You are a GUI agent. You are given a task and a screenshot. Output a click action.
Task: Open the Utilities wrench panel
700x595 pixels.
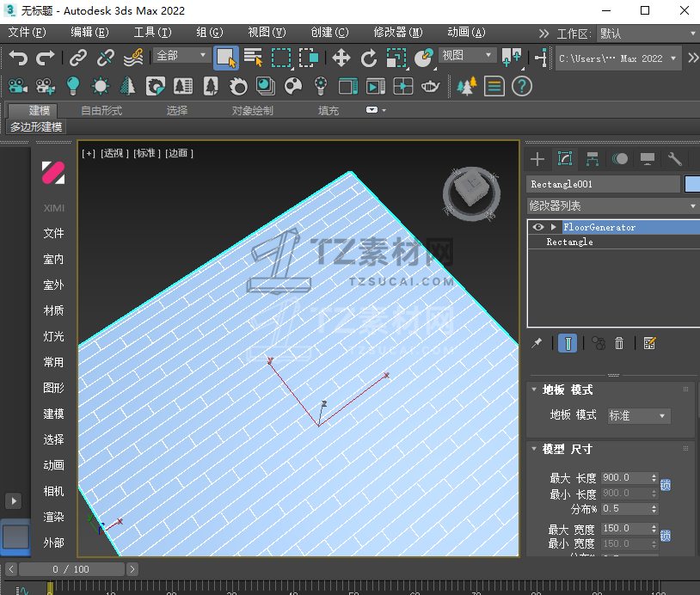675,159
